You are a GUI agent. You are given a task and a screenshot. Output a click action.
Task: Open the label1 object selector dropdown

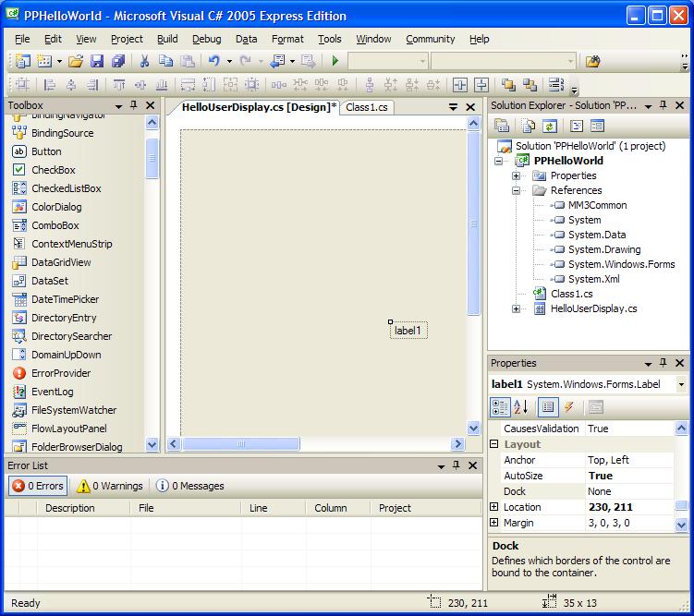pos(682,384)
